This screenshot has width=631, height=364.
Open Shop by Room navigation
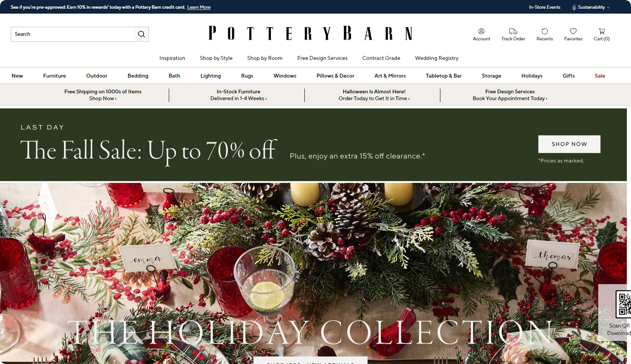point(265,58)
